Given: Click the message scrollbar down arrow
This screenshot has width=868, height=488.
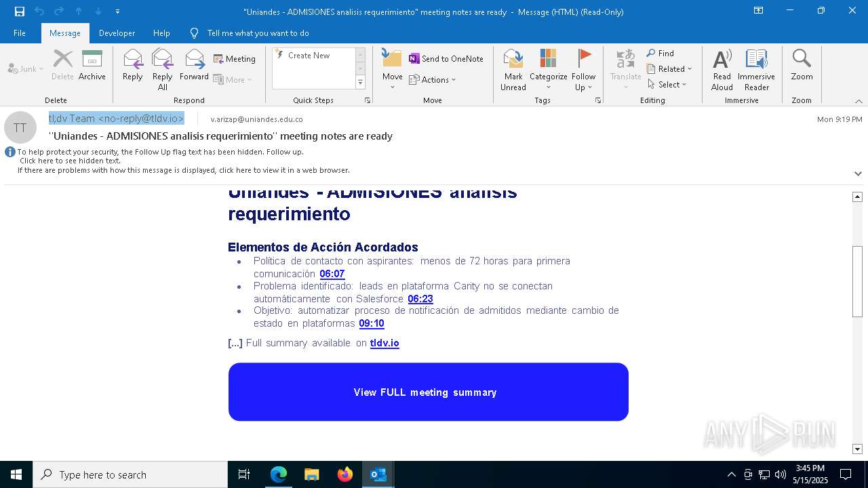Looking at the screenshot, I should (857, 449).
